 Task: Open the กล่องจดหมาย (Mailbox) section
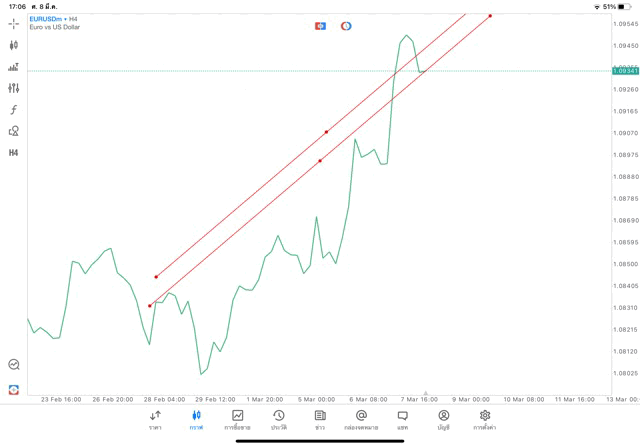coord(361,419)
